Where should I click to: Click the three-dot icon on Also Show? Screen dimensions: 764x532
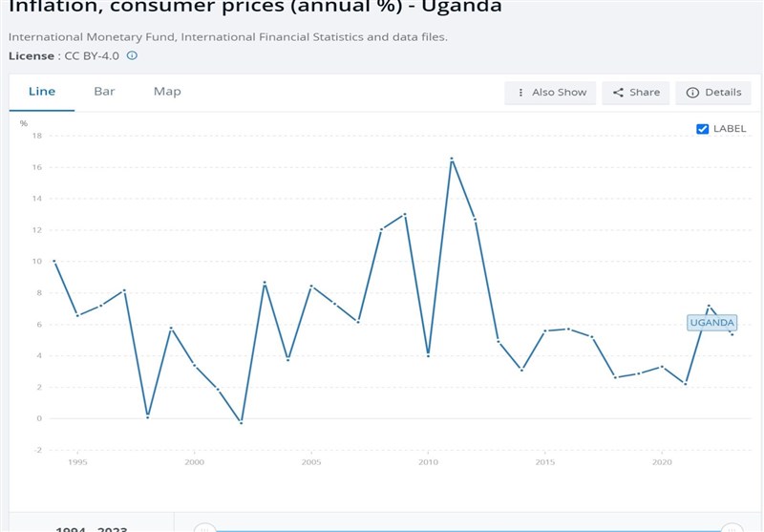click(520, 93)
